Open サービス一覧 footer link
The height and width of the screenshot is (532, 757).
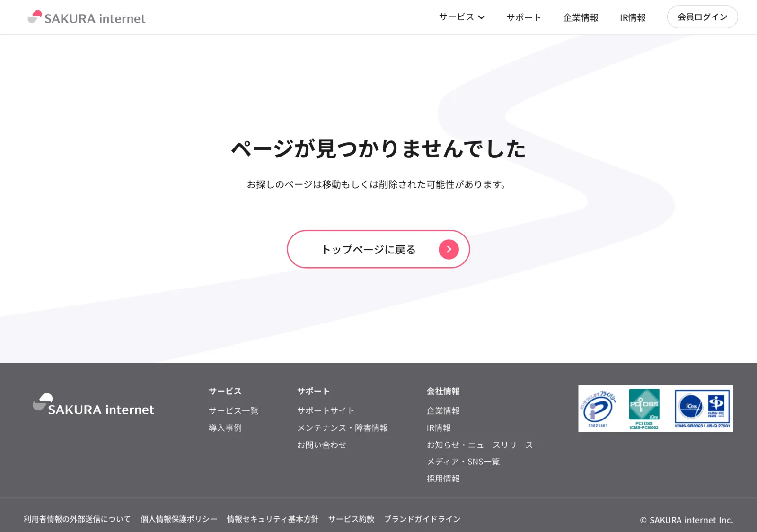[233, 410]
